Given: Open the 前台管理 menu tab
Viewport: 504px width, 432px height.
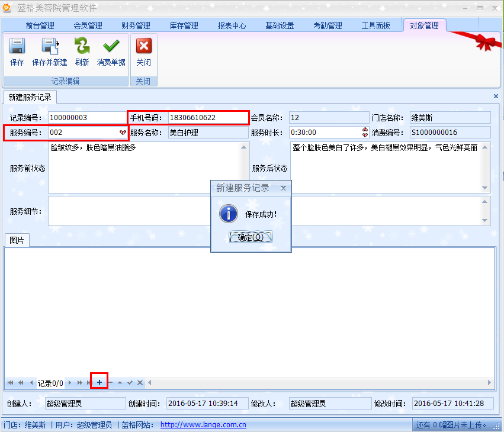Looking at the screenshot, I should click(x=40, y=25).
